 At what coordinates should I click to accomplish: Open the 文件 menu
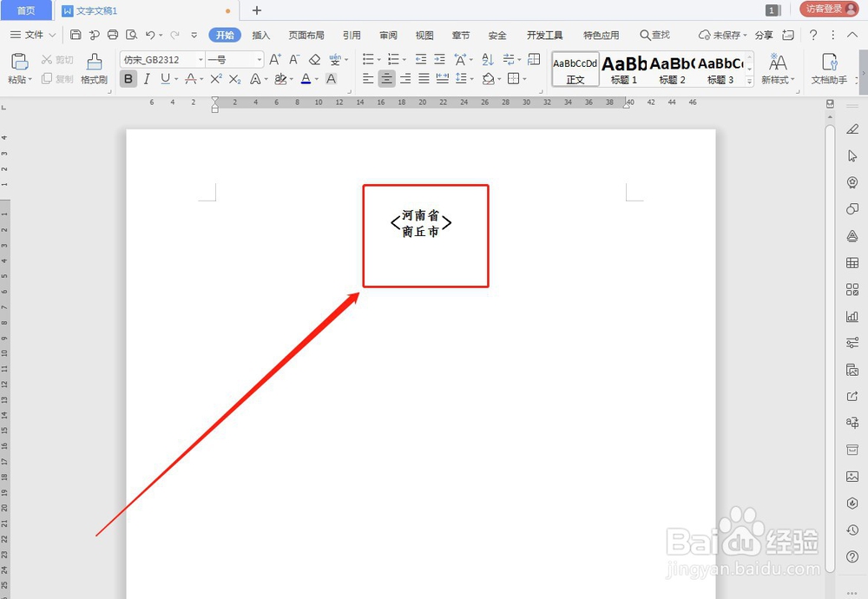click(33, 35)
